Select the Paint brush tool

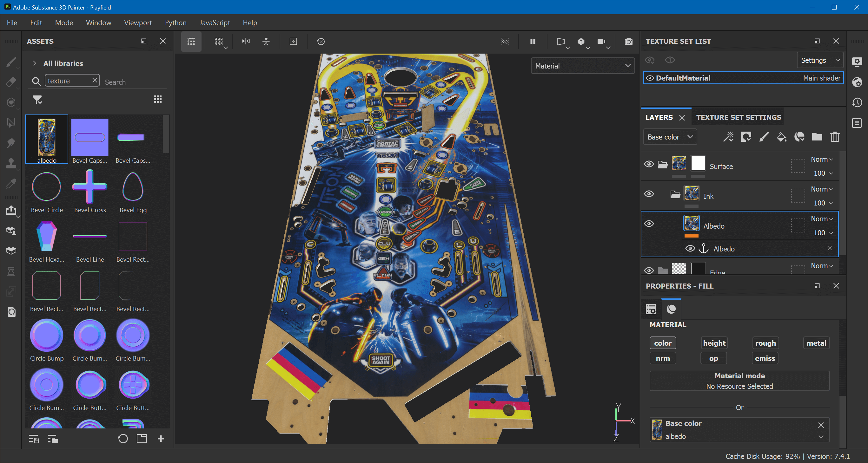[11, 62]
